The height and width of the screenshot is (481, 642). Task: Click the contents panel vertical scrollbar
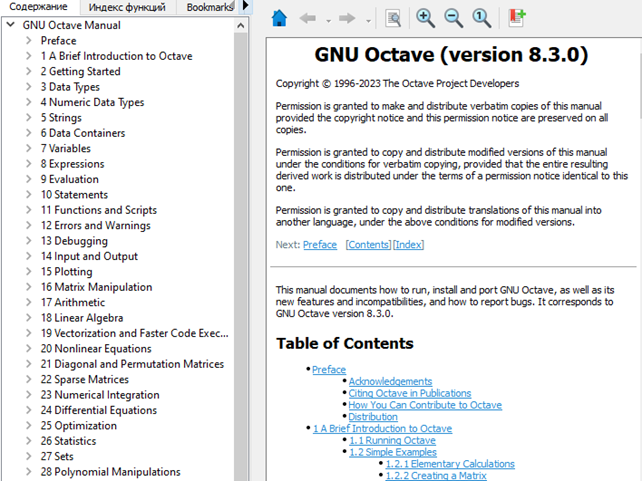point(240,250)
